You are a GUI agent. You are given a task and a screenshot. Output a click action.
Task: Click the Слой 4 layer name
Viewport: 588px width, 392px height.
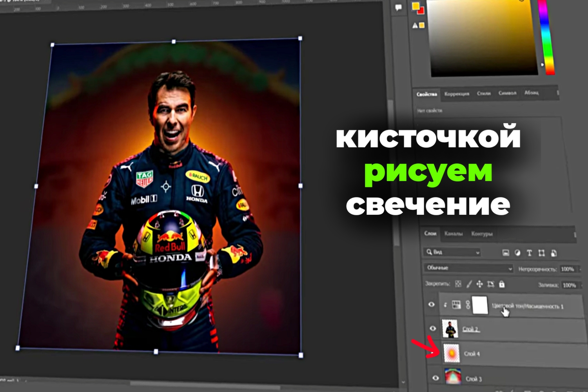pyautogui.click(x=472, y=354)
